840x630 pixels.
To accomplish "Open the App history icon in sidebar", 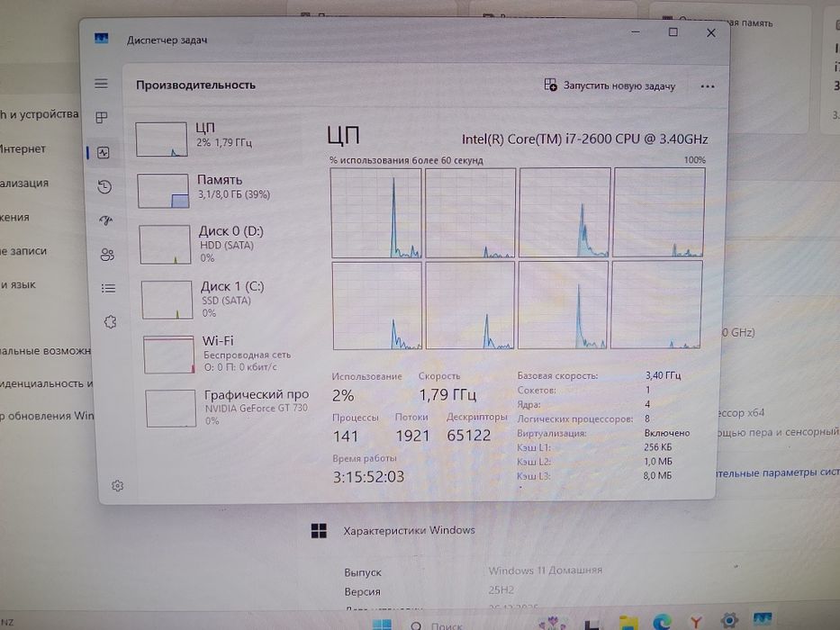I will click(x=104, y=187).
